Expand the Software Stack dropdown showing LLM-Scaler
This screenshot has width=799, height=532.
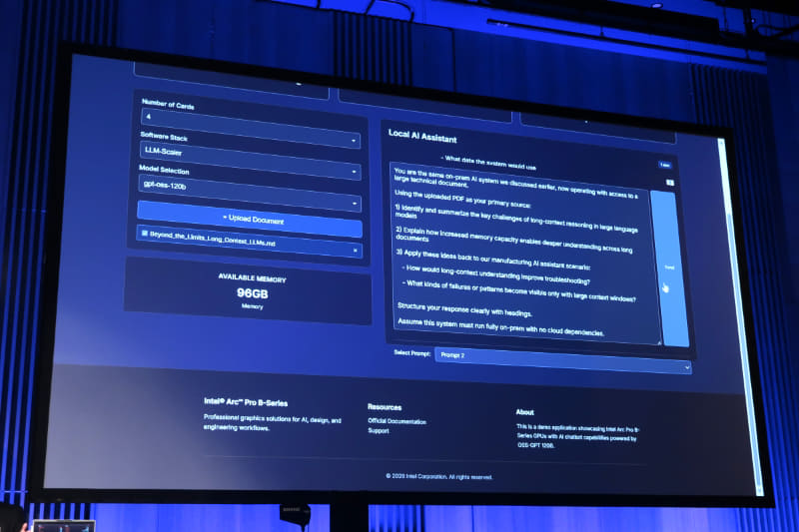click(250, 161)
